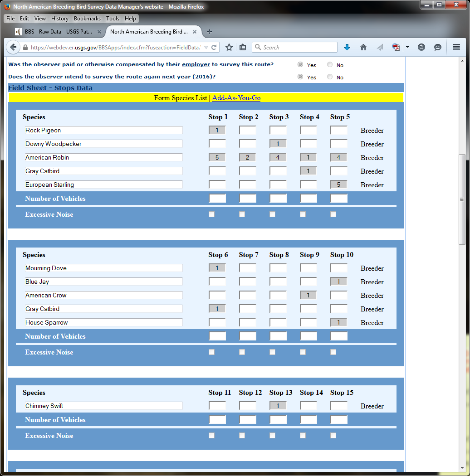Open the downloads arrow icon
470x476 pixels.
(347, 47)
